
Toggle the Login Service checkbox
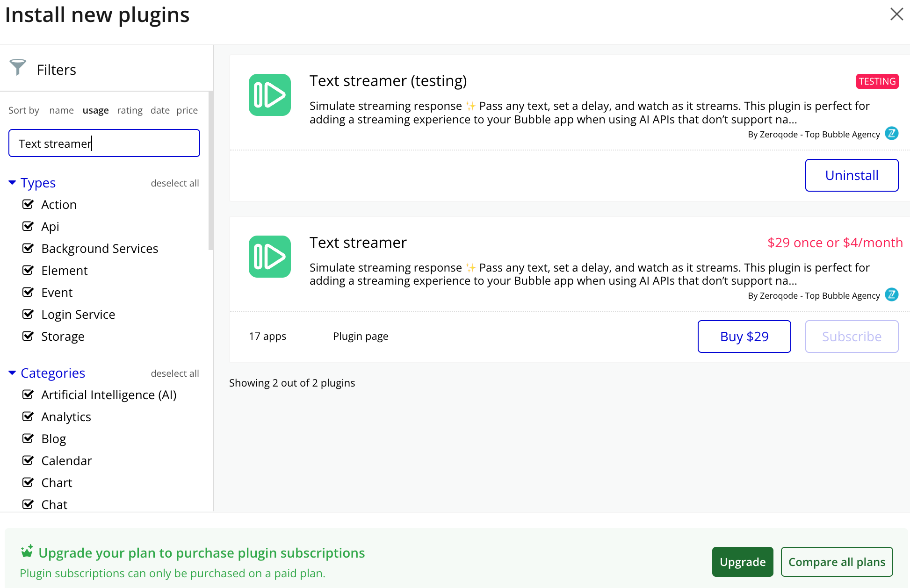pyautogui.click(x=28, y=314)
